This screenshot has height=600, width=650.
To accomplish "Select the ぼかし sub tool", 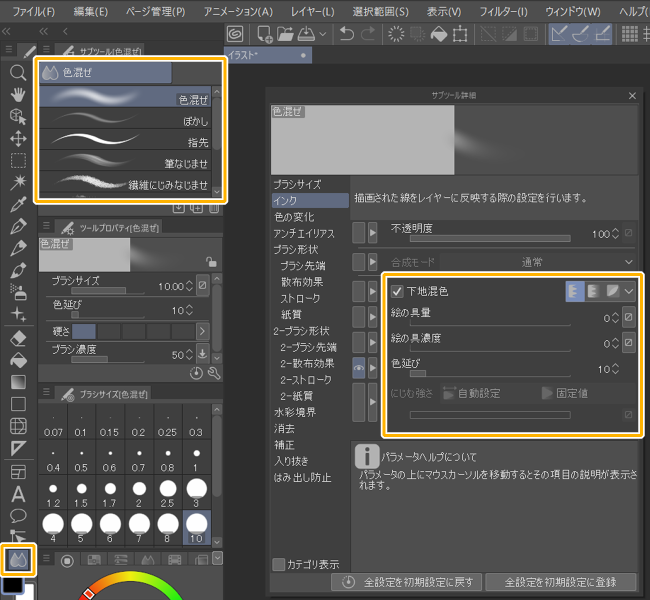I will click(126, 119).
